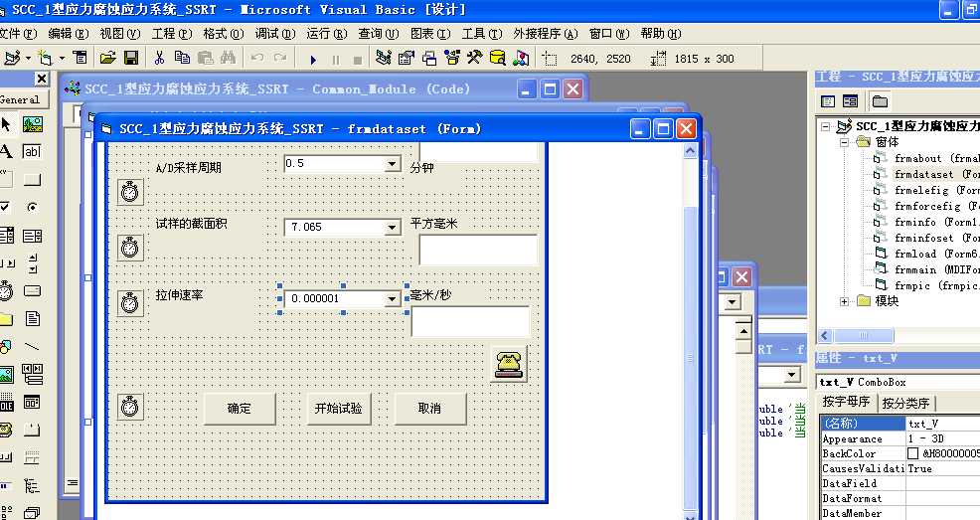Open the 拉伸速率 0.000001 combo dropdown
This screenshot has height=520, width=980.
point(392,299)
